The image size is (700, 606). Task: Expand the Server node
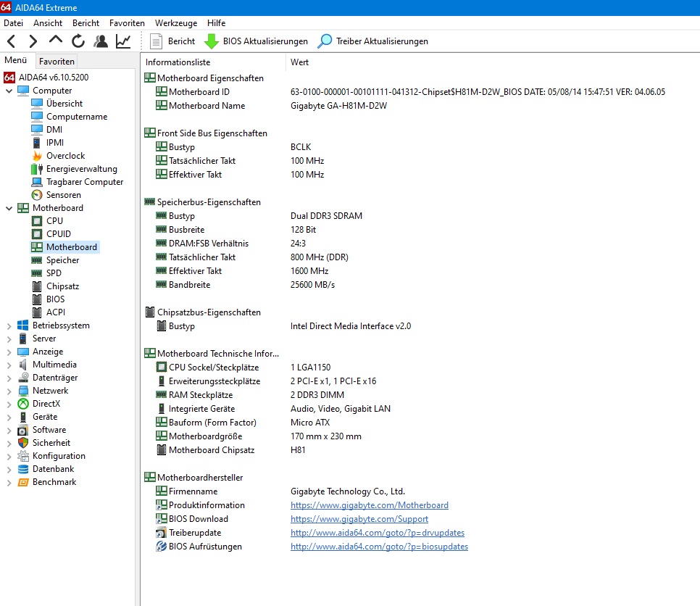point(9,339)
